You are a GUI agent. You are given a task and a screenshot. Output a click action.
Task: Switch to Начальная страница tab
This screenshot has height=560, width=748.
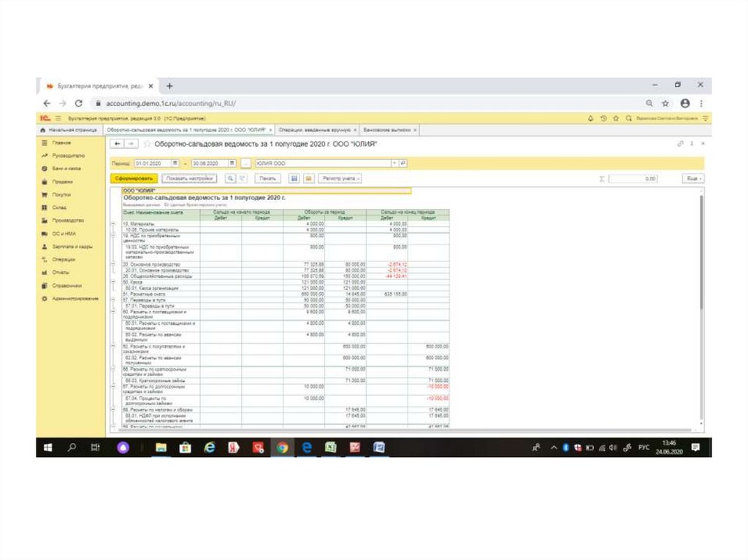pyautogui.click(x=69, y=130)
